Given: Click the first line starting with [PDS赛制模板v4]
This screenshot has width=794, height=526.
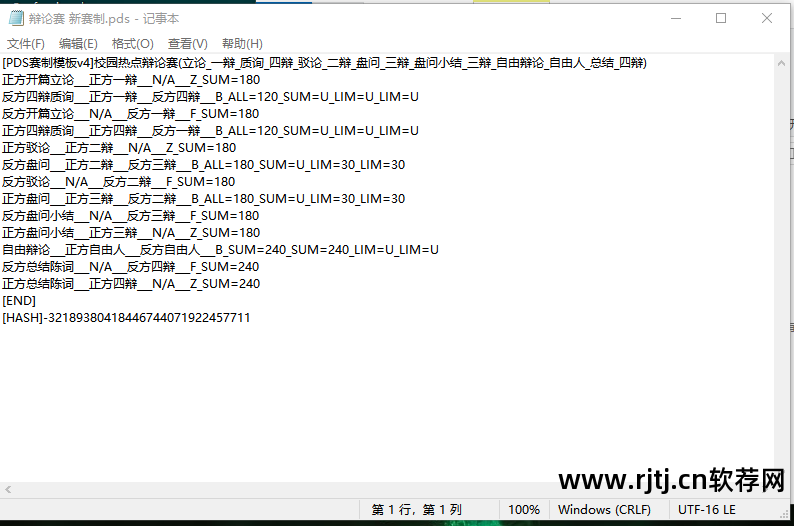Looking at the screenshot, I should tap(325, 63).
